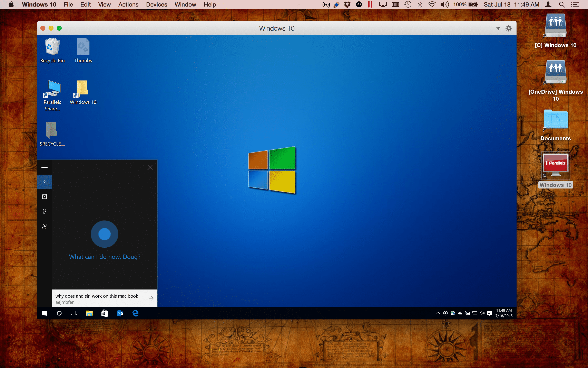Viewport: 588px width, 368px height.
Task: Open Outlook from taskbar
Action: (x=120, y=313)
